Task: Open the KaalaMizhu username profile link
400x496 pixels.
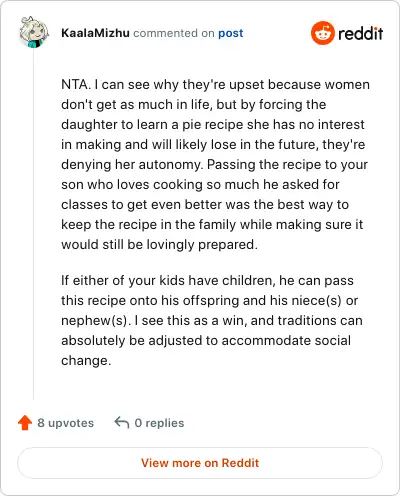Action: [x=95, y=33]
